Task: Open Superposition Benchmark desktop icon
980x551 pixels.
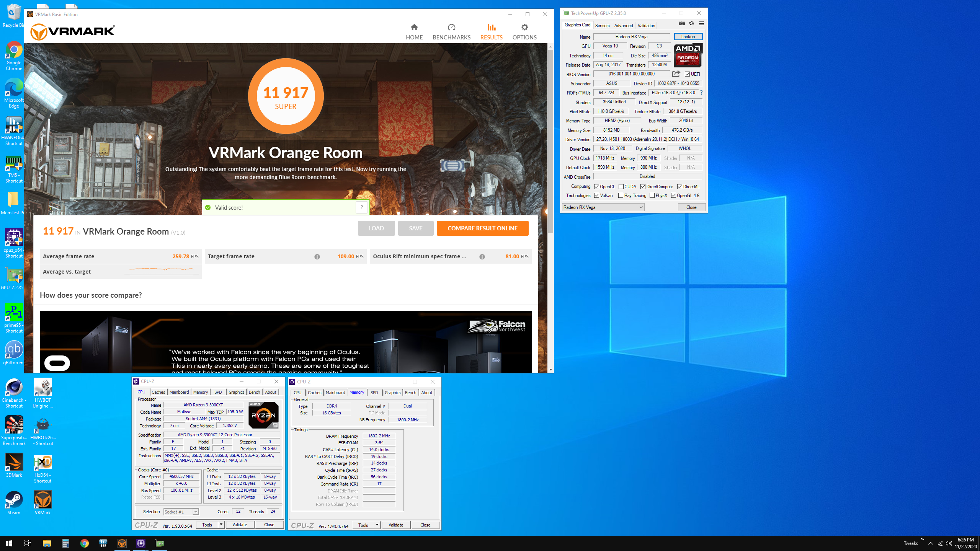Action: pos(14,431)
